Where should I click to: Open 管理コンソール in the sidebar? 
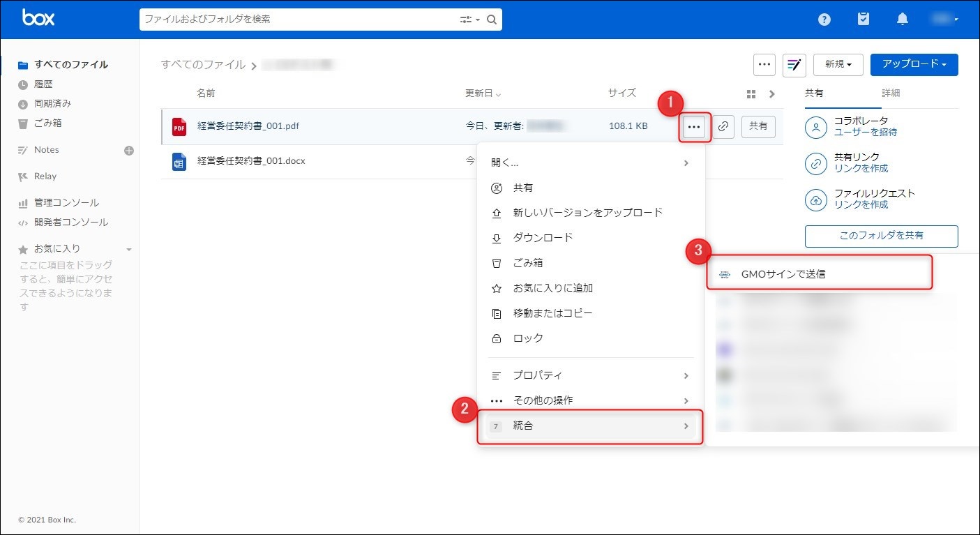pyautogui.click(x=66, y=203)
